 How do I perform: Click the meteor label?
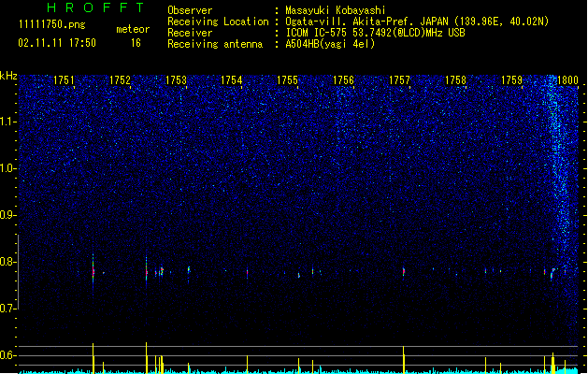pyautogui.click(x=133, y=29)
